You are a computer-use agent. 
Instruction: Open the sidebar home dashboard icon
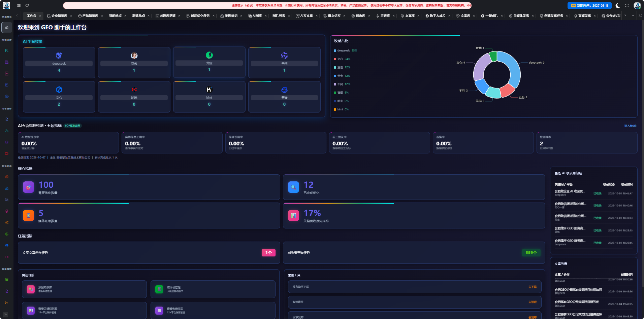(7, 27)
